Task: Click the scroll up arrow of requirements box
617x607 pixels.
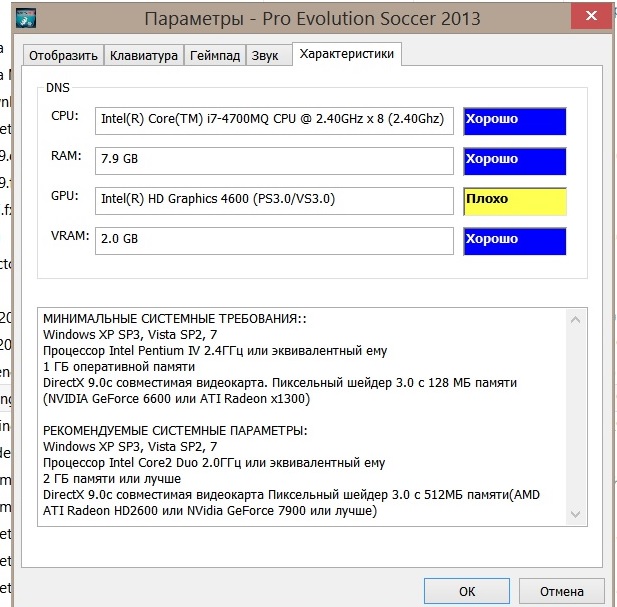Action: coord(575,320)
